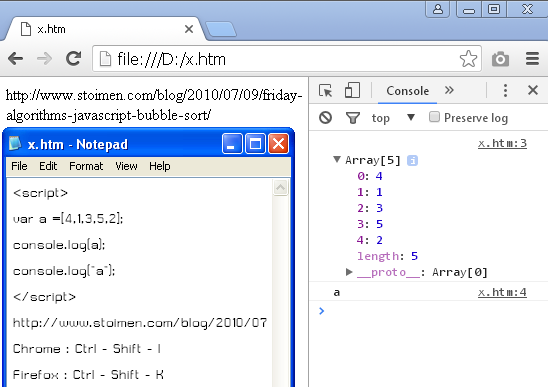Open the x.htm:3 source link

point(502,143)
